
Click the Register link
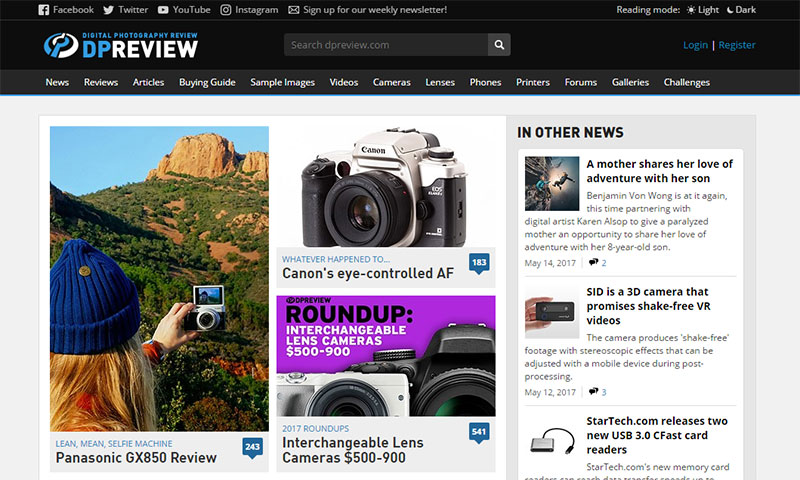[737, 45]
